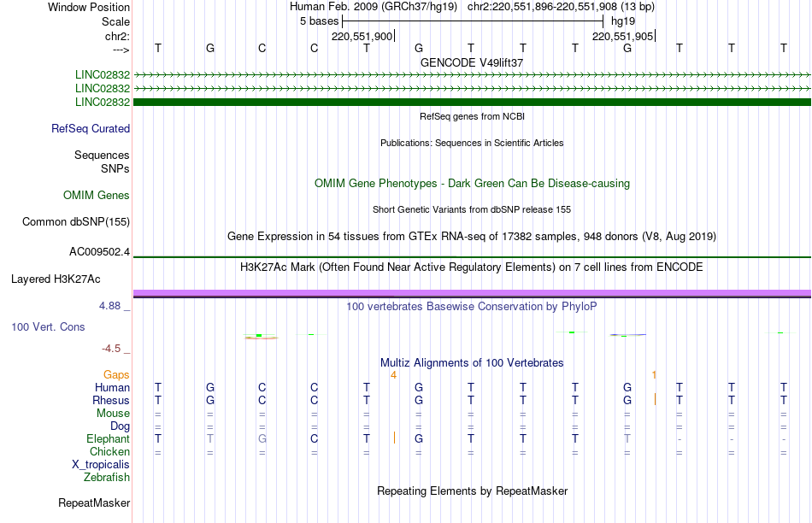The height and width of the screenshot is (523, 812).
Task: Open Short Genetic Variants from dbSNP release 155
Action: coord(472,209)
